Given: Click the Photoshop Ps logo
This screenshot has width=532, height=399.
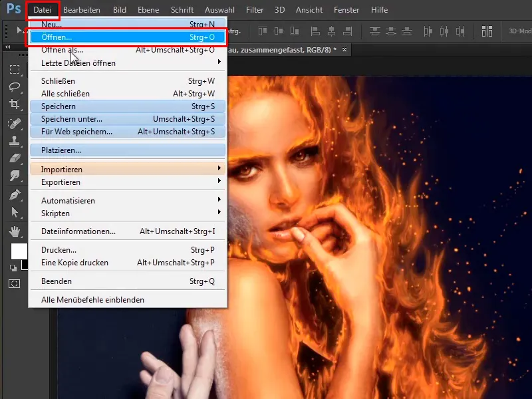Looking at the screenshot, I should pyautogui.click(x=13, y=9).
